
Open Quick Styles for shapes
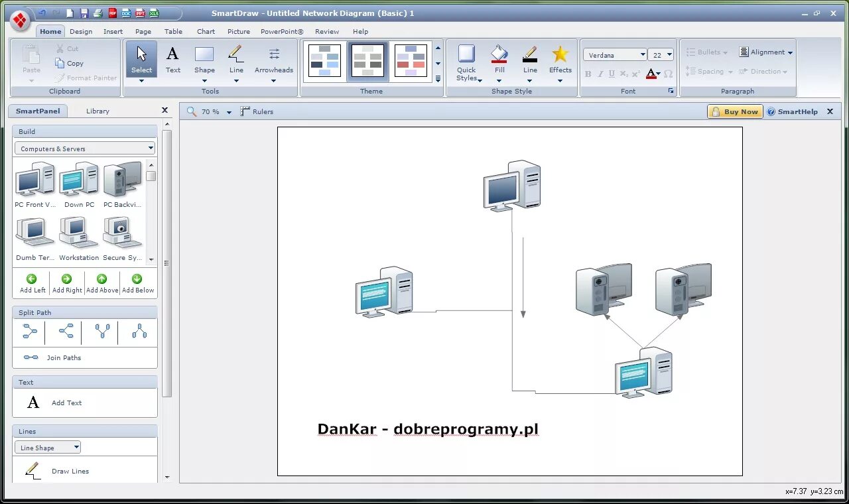coord(467,63)
